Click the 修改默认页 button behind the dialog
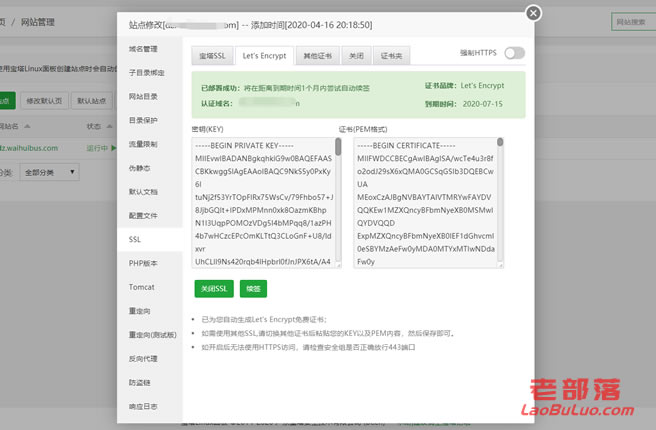This screenshot has width=656, height=430. coord(44,101)
